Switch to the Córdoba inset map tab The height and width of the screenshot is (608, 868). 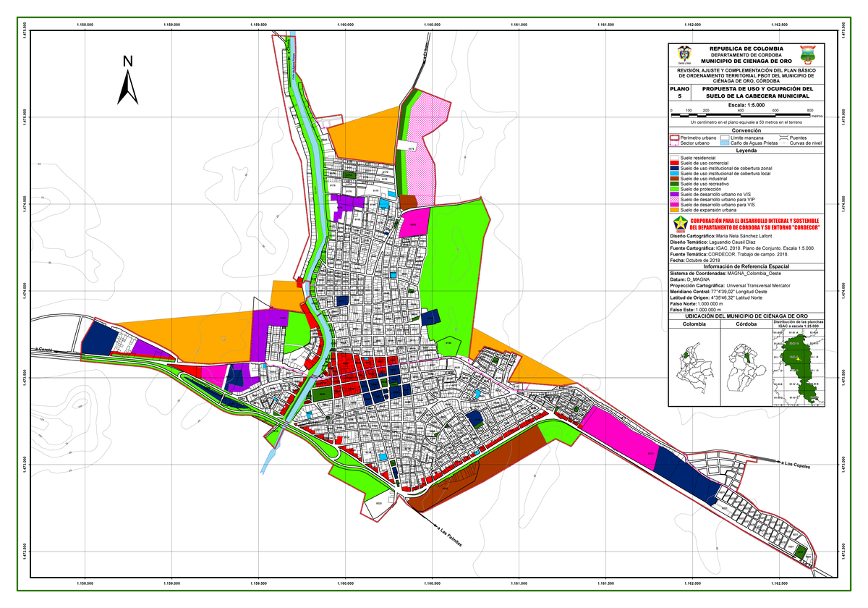[x=746, y=324]
